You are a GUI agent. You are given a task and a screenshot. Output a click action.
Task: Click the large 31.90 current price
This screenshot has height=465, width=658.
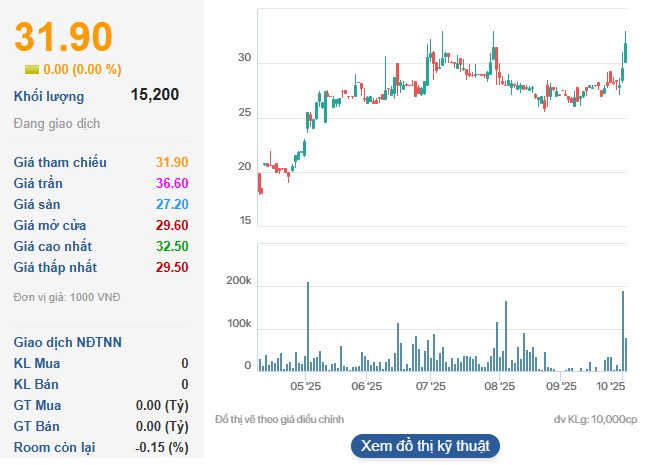(62, 37)
